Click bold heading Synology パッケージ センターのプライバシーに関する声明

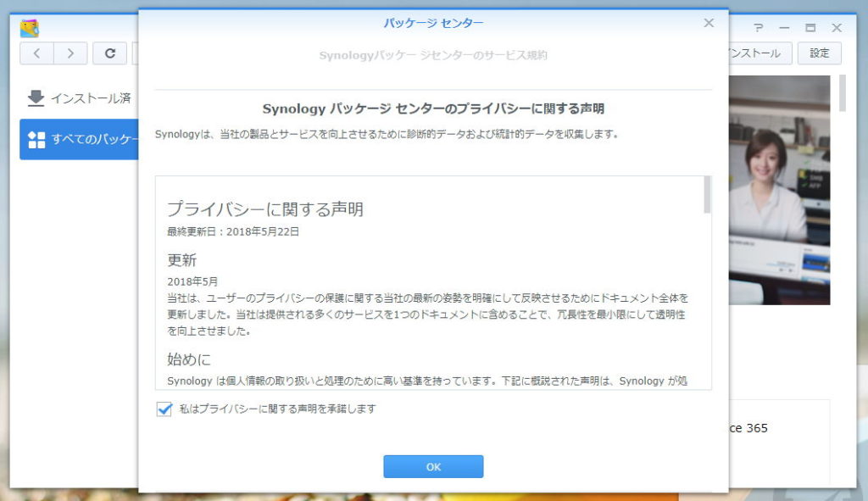(433, 109)
